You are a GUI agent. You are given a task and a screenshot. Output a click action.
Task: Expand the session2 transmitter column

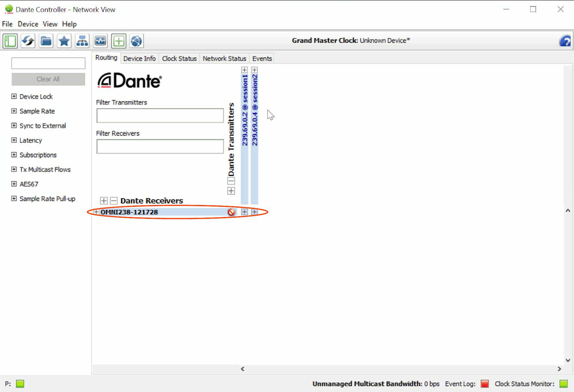click(x=255, y=70)
